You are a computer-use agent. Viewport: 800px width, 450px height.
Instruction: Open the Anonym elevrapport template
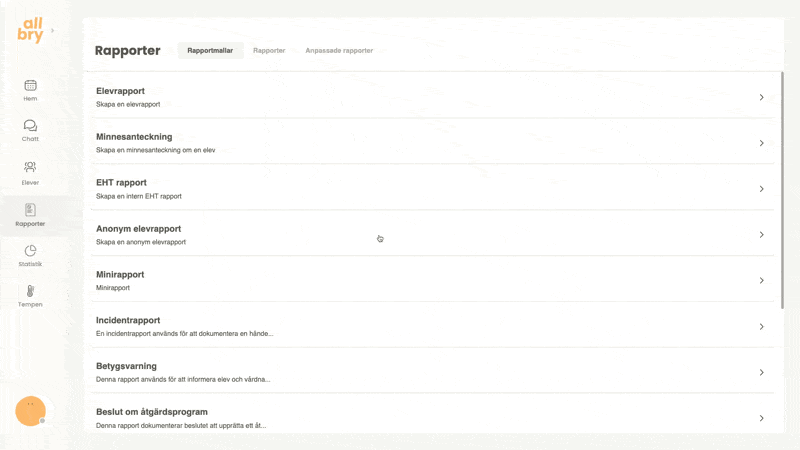pyautogui.click(x=140, y=229)
